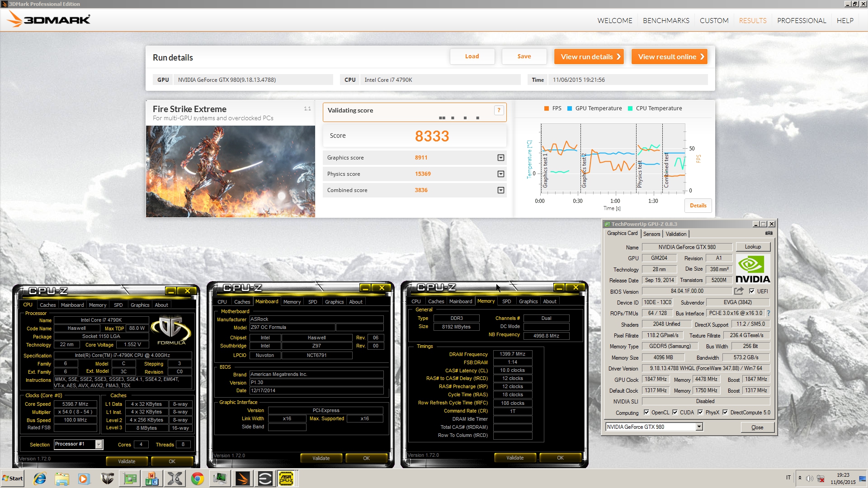Expand the Physics score details

pos(500,174)
